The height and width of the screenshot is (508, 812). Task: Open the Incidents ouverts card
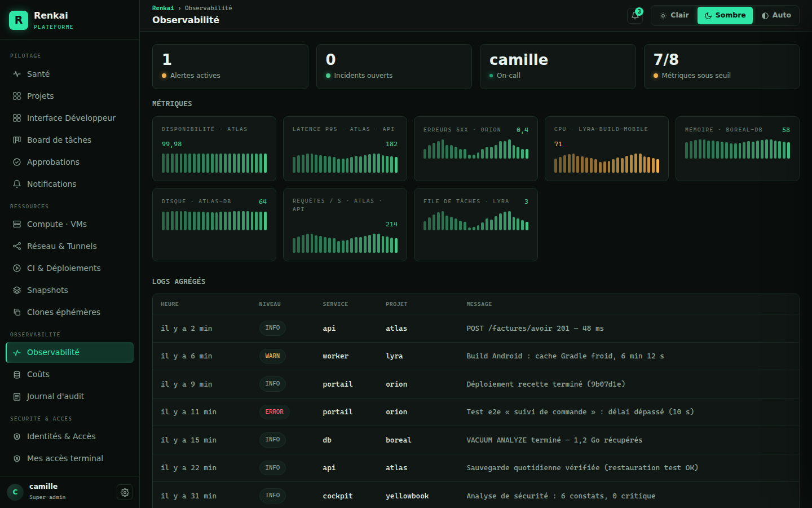[x=394, y=67]
